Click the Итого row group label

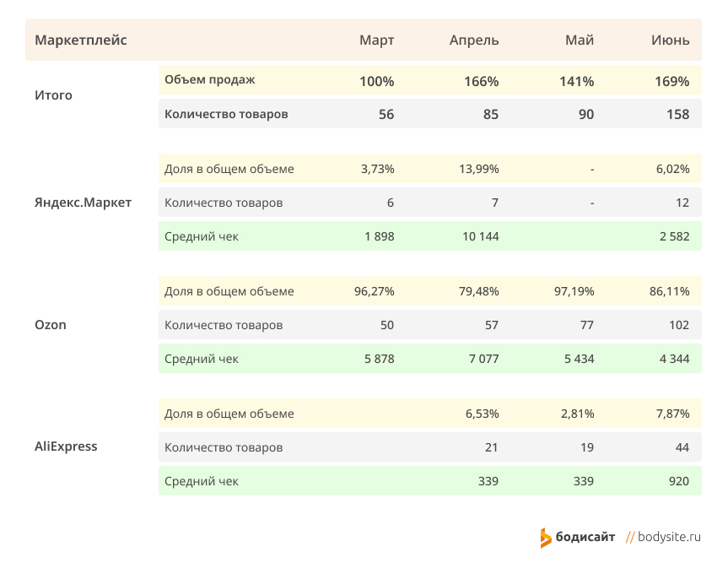53,95
